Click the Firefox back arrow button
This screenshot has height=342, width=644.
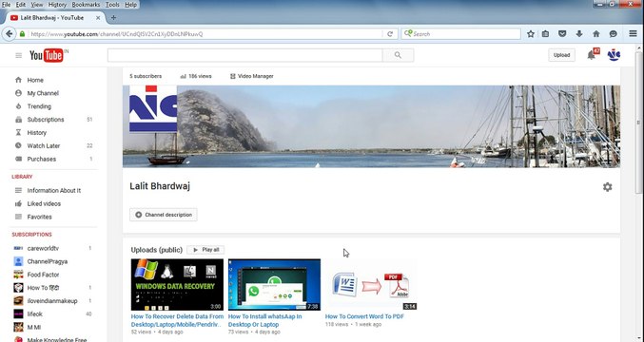point(10,34)
